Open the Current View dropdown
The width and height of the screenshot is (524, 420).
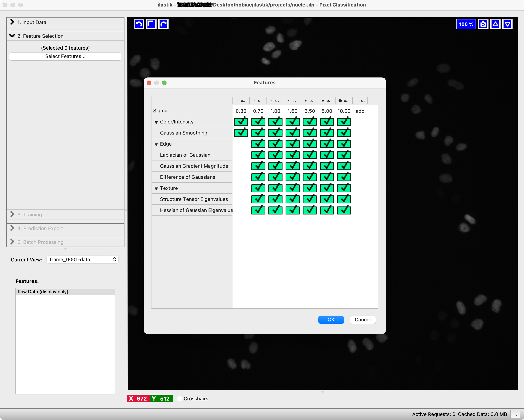click(82, 260)
